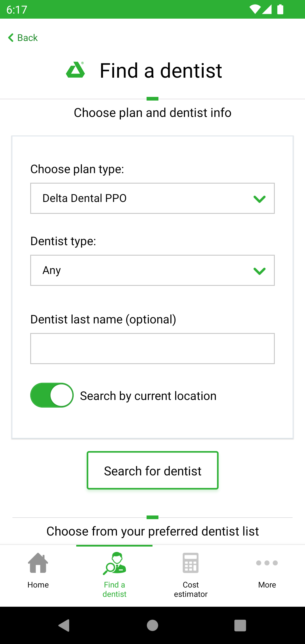Image resolution: width=305 pixels, height=644 pixels.
Task: Click the chevron on plan type selector
Action: click(260, 199)
